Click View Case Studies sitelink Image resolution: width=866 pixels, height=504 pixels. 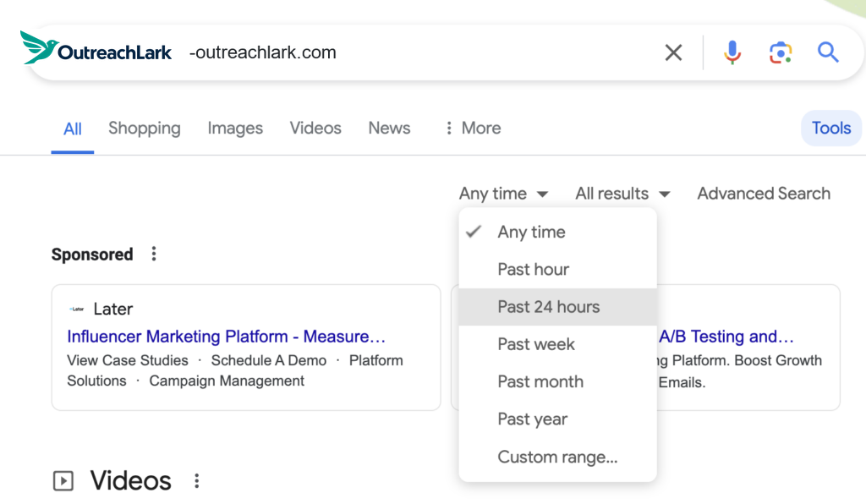(128, 360)
